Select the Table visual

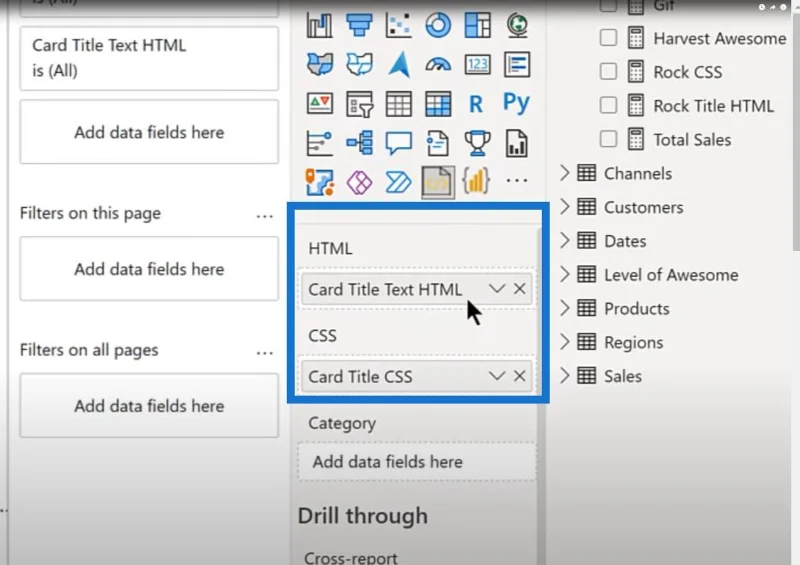tap(398, 104)
